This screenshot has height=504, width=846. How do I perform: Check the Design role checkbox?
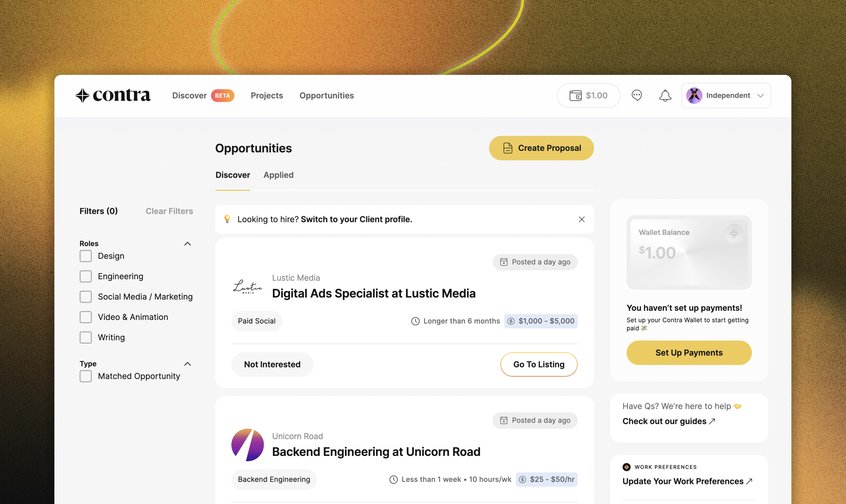(86, 256)
